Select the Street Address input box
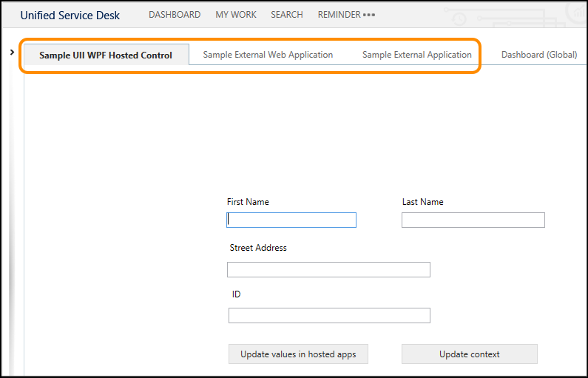 click(x=328, y=269)
